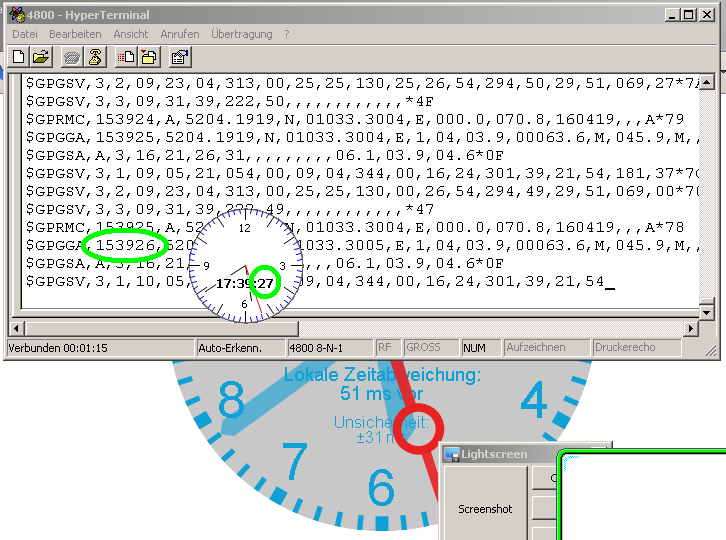Close the HyperTerminal window
Viewport: 726px width, 540px height.
(707, 15)
